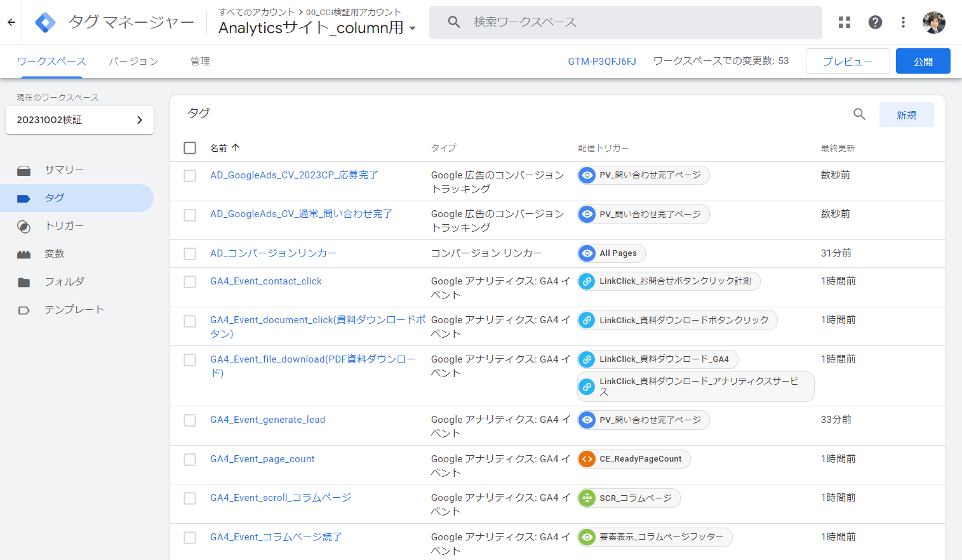Open the help question mark icon

[875, 22]
